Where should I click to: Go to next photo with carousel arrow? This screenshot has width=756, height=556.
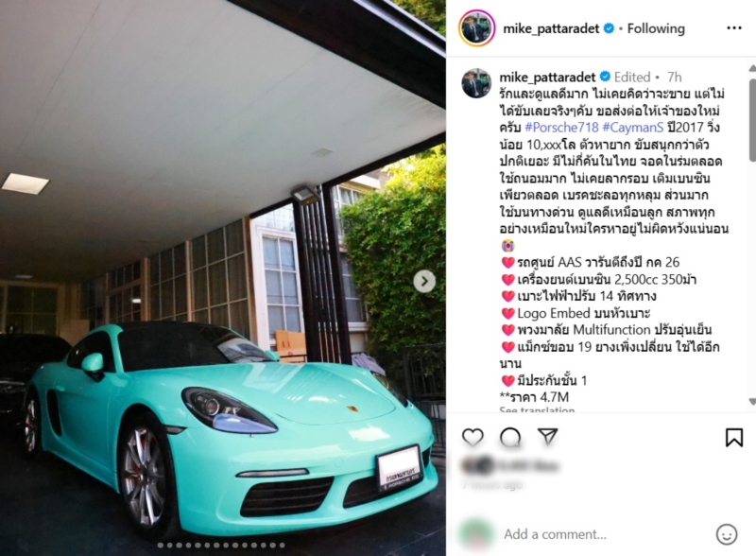(x=424, y=281)
